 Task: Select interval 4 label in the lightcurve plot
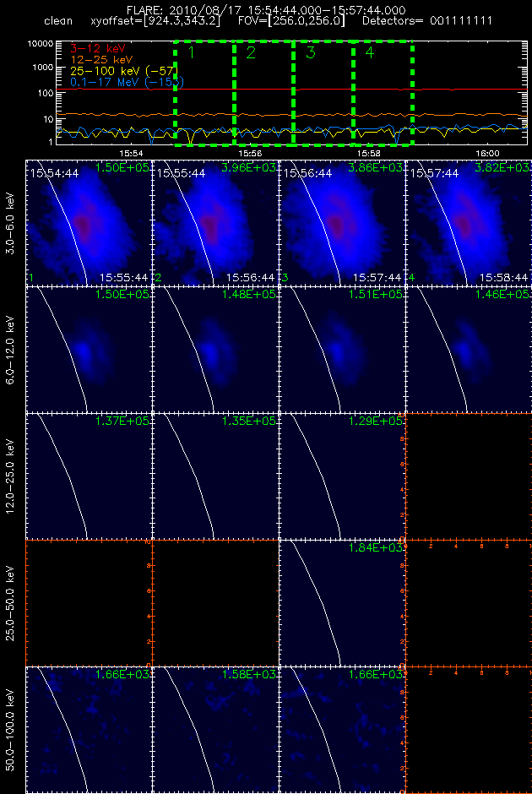(370, 52)
